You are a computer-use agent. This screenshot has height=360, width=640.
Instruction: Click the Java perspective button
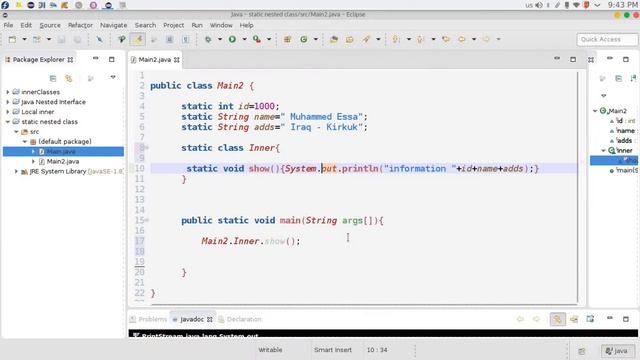(x=617, y=351)
